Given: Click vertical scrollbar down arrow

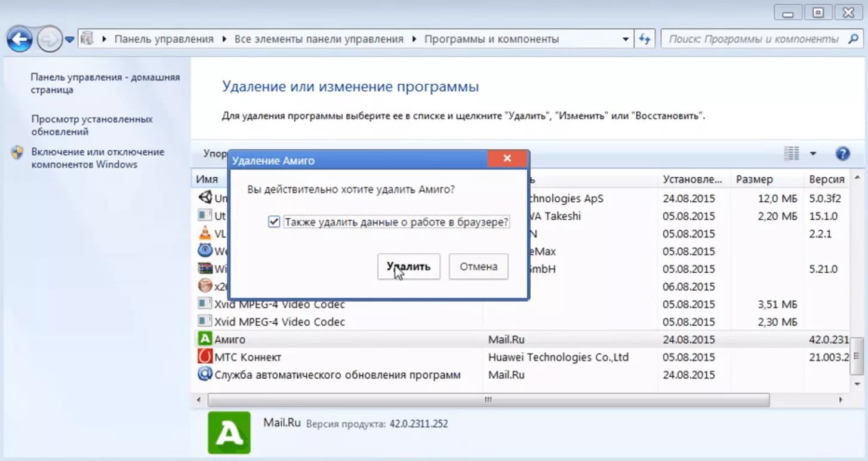Looking at the screenshot, I should click(856, 383).
